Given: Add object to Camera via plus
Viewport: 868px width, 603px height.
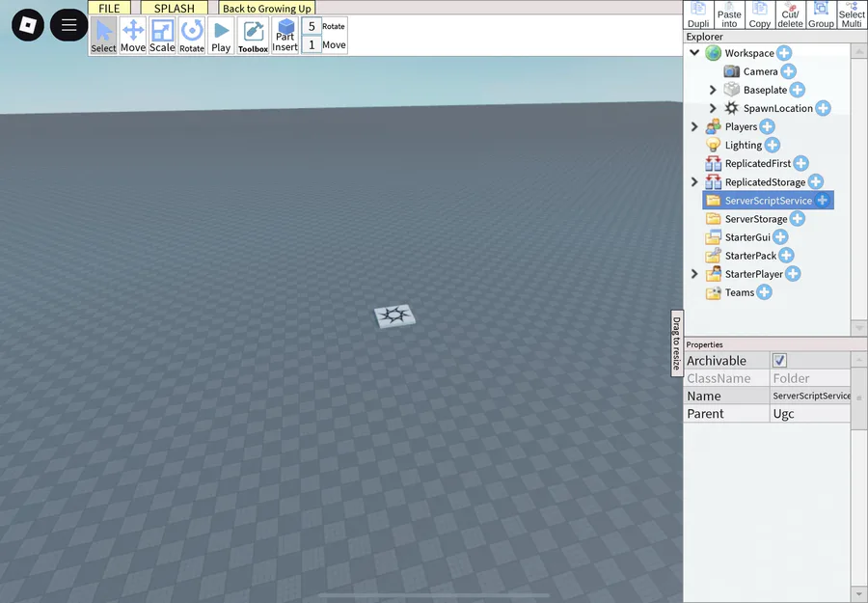Looking at the screenshot, I should click(x=788, y=71).
